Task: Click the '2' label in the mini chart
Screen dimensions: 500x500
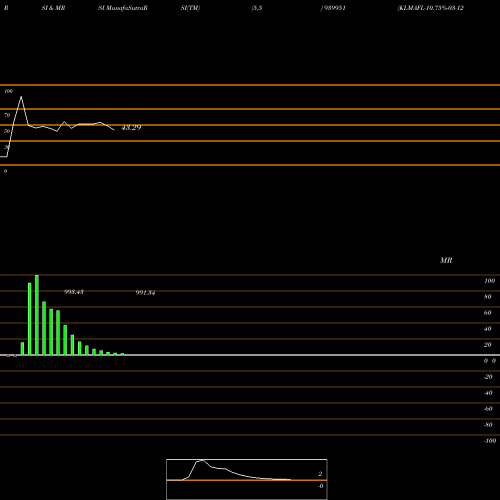Action: (320, 474)
